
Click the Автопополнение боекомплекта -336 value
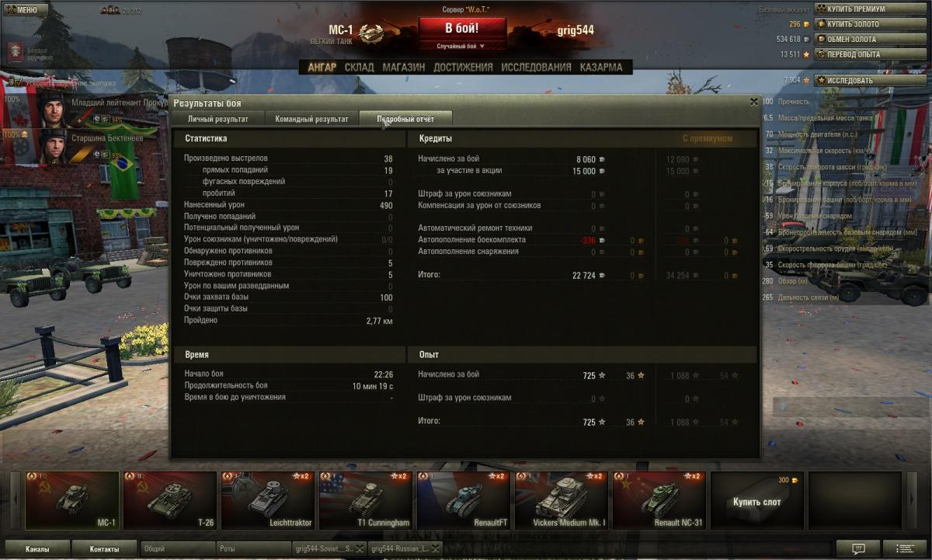tap(587, 240)
